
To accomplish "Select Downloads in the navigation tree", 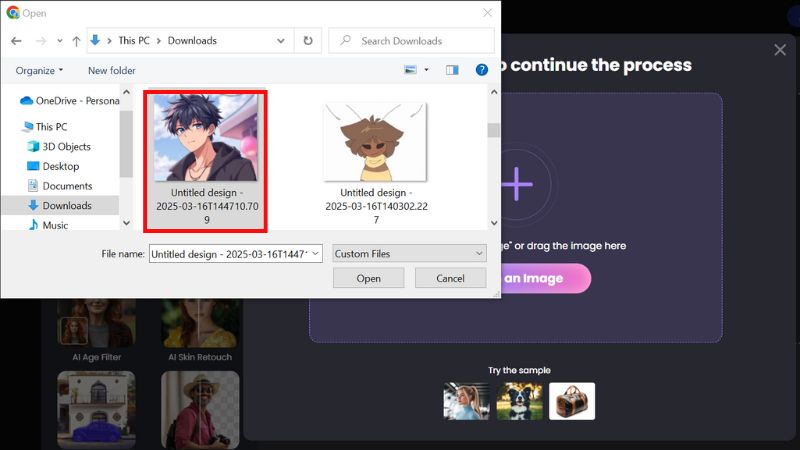I will pyautogui.click(x=66, y=205).
